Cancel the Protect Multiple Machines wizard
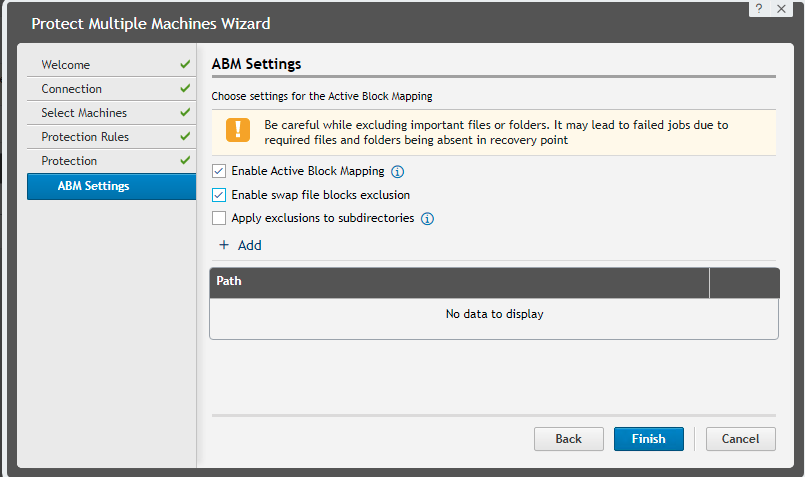Screen dimensions: 805x477 click(x=740, y=439)
